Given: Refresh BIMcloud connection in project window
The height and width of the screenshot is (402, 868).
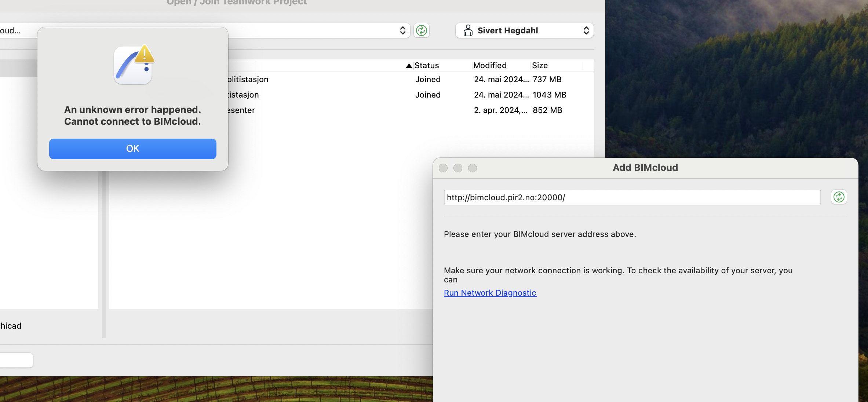Looking at the screenshot, I should 421,30.
